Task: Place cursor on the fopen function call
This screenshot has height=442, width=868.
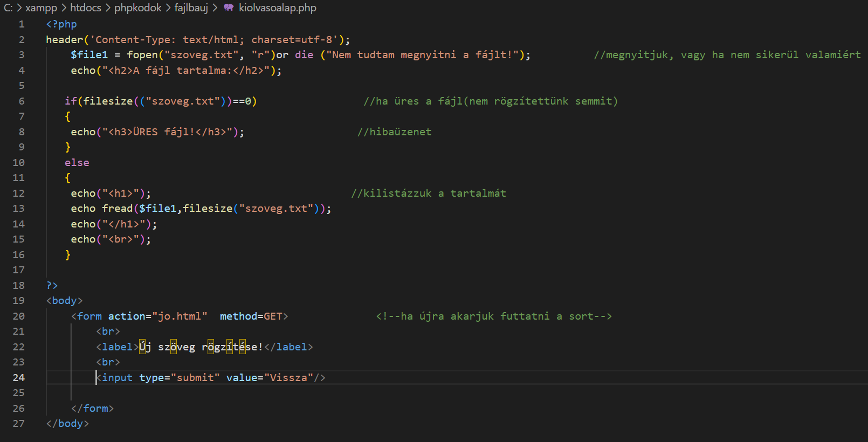Action: pyautogui.click(x=142, y=55)
